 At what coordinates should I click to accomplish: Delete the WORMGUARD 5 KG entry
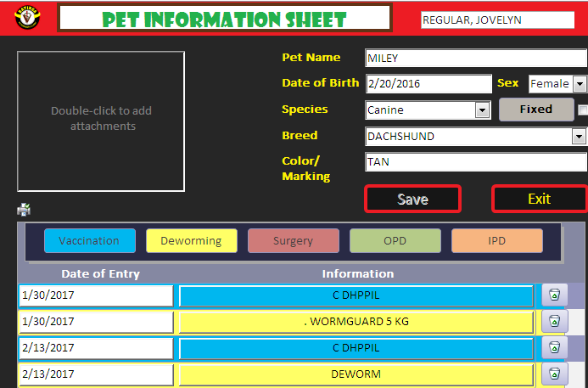pyautogui.click(x=554, y=322)
